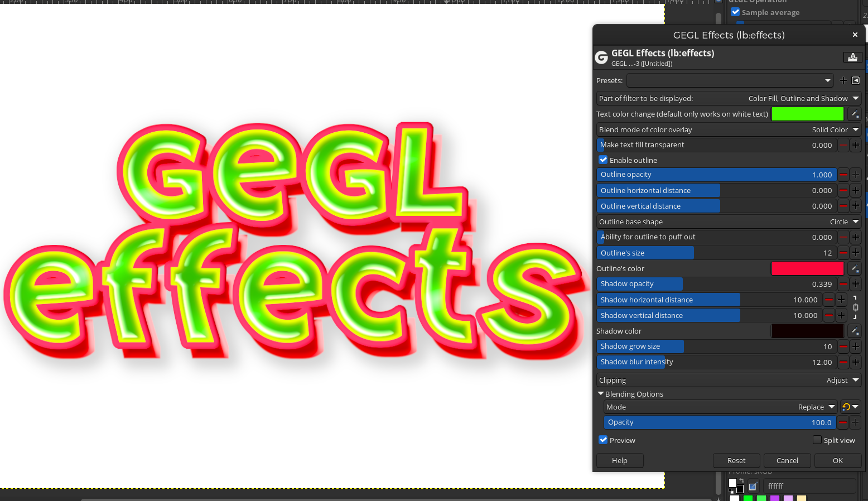868x501 pixels.
Task: Click the foreground/background color indicator
Action: (736, 486)
